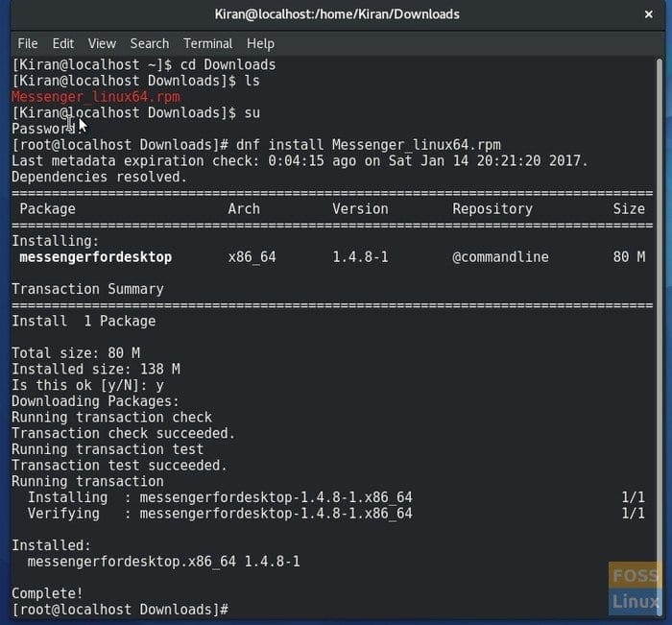This screenshot has height=625, width=672.
Task: Close the terminal window
Action: click(648, 14)
